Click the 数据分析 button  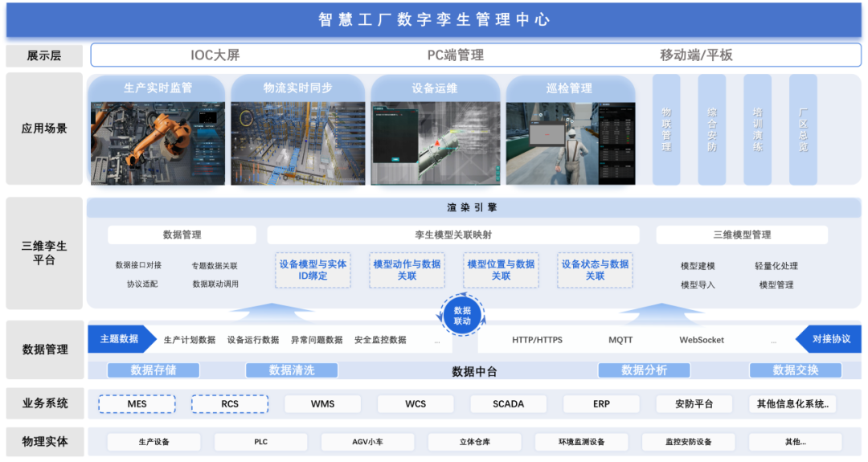pos(644,370)
